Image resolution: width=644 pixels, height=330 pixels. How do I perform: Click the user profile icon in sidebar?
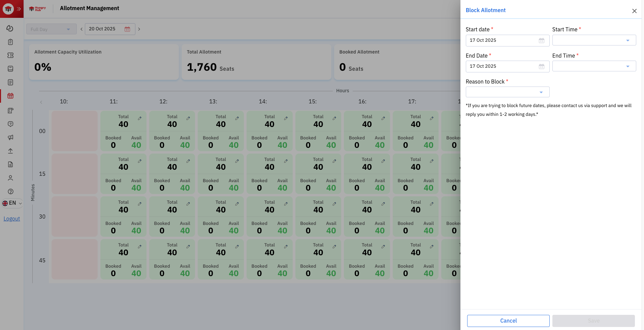(x=10, y=177)
